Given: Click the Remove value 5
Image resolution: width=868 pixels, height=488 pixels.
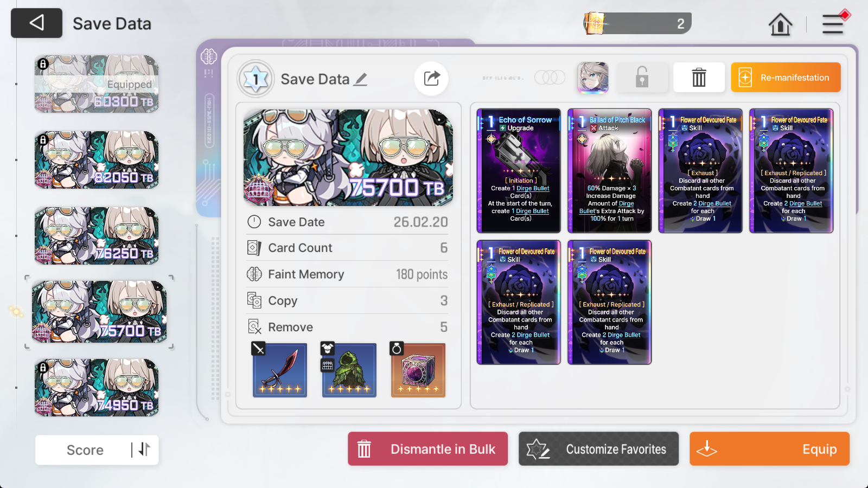Looking at the screenshot, I should coord(444,327).
